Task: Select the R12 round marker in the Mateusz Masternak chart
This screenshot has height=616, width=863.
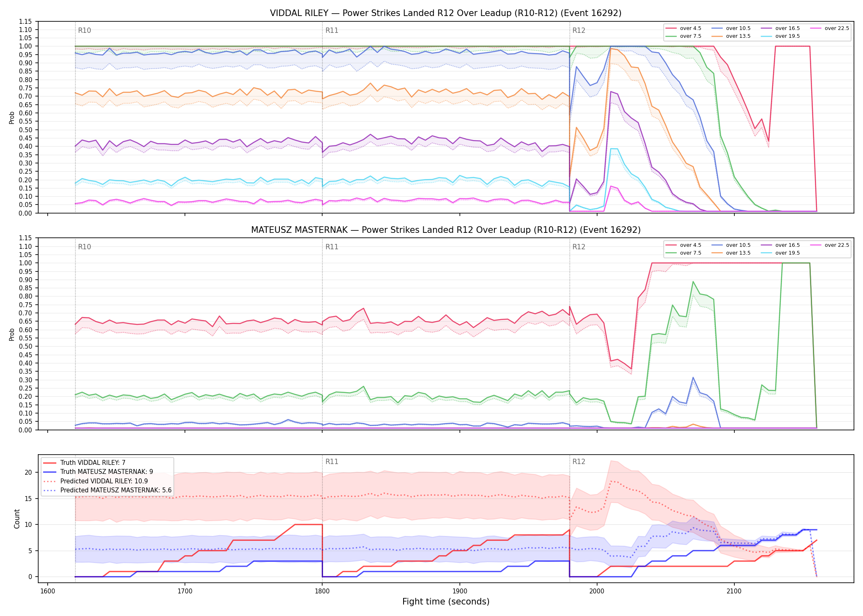Action: 579,247
